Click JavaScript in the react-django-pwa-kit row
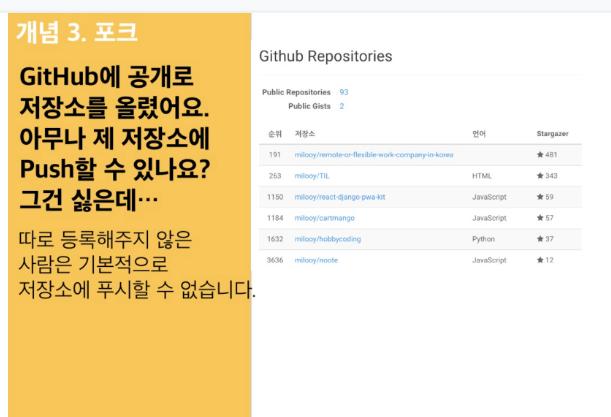Screen dimensions: 611x417 click(489, 197)
